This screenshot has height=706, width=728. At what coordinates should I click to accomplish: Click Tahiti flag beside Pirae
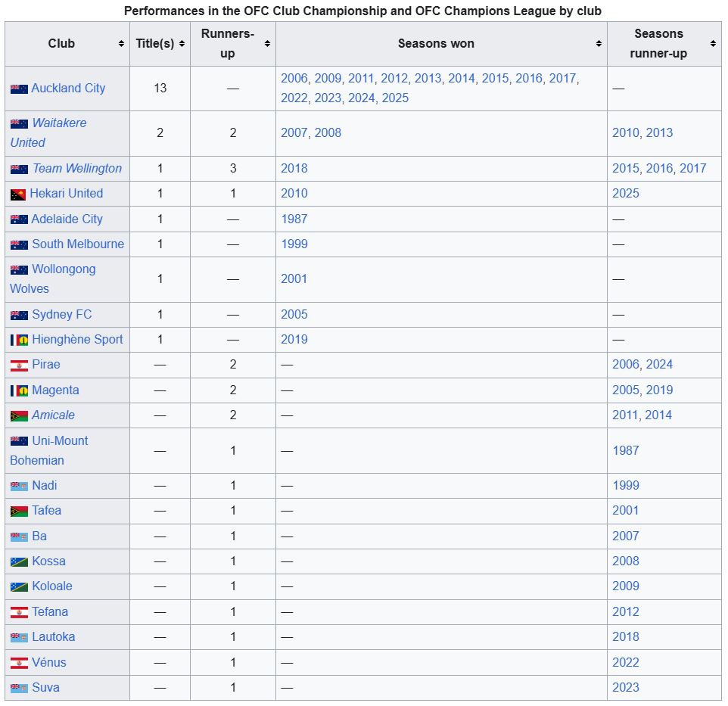pyautogui.click(x=19, y=365)
